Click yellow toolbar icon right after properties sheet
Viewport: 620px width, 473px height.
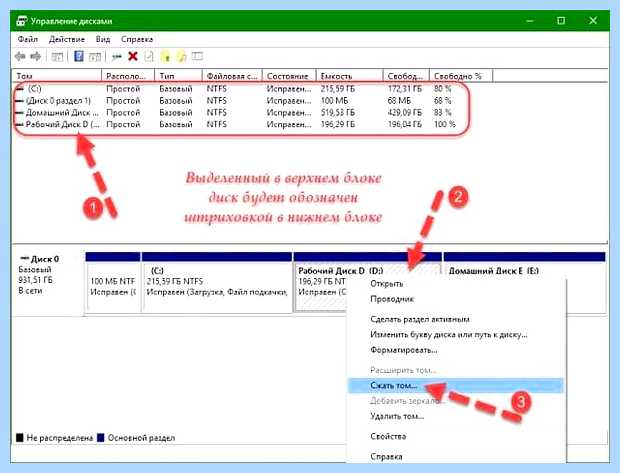click(165, 57)
